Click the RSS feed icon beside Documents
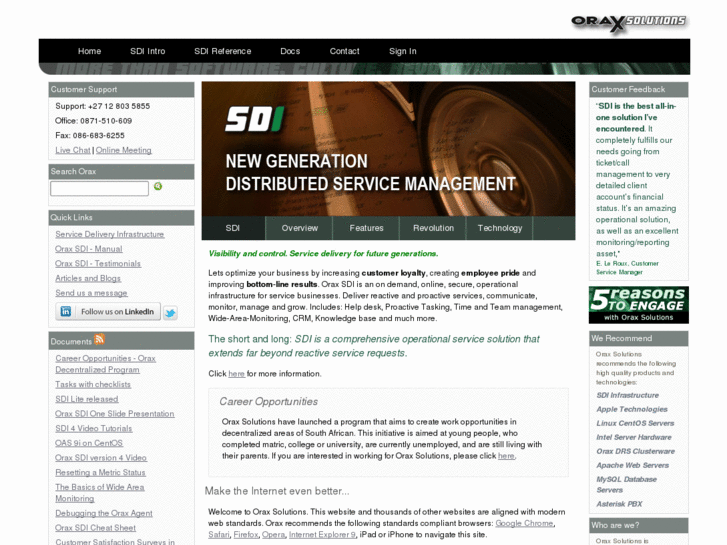 [x=99, y=340]
